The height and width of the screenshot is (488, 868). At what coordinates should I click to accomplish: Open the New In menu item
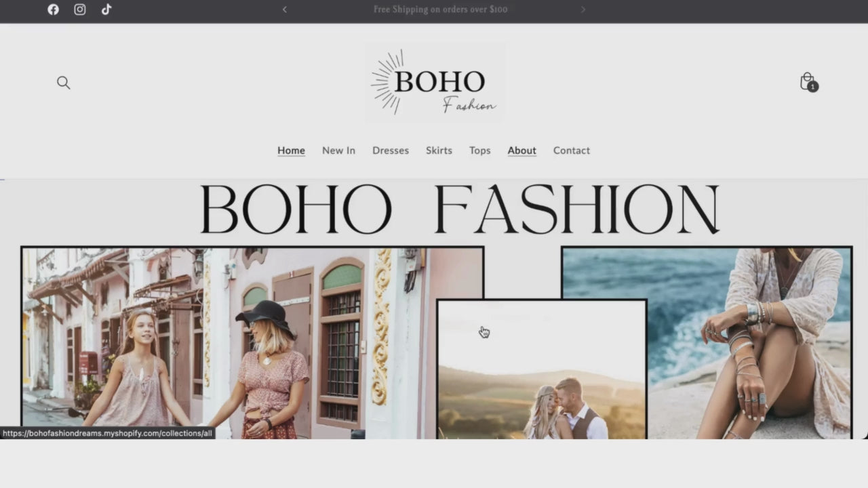click(x=338, y=150)
